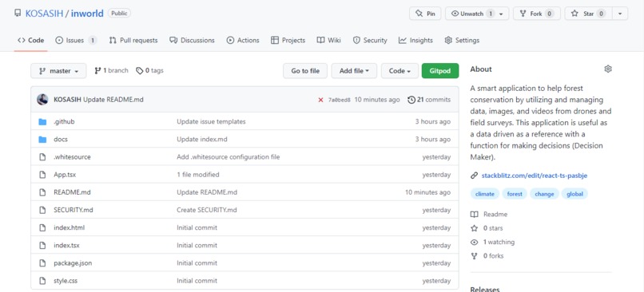The width and height of the screenshot is (644, 292).
Task: Open the index.html file
Action: tap(69, 227)
